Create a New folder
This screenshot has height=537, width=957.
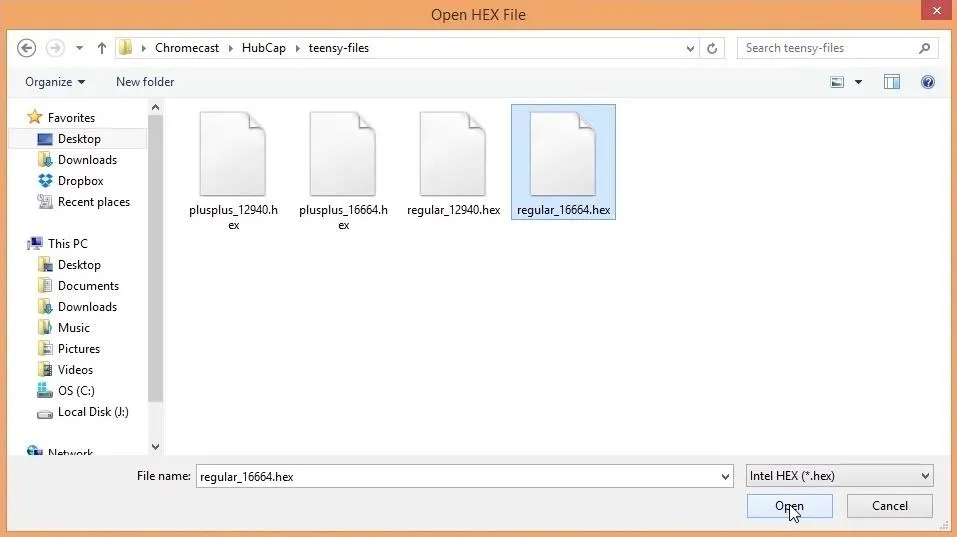pos(145,82)
